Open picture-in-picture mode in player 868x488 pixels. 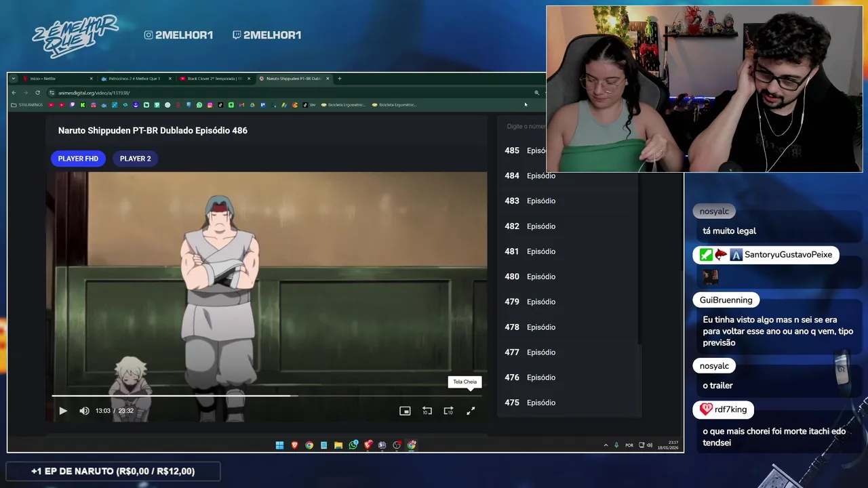(x=405, y=411)
